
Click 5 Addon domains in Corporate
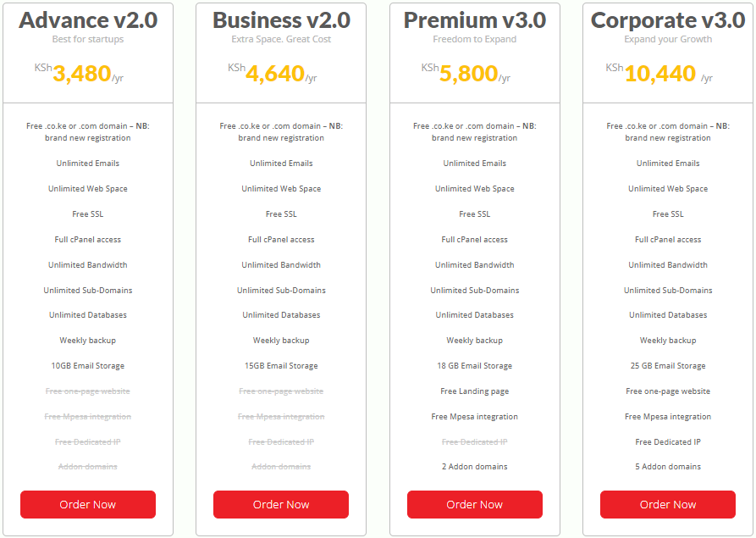[x=668, y=467]
